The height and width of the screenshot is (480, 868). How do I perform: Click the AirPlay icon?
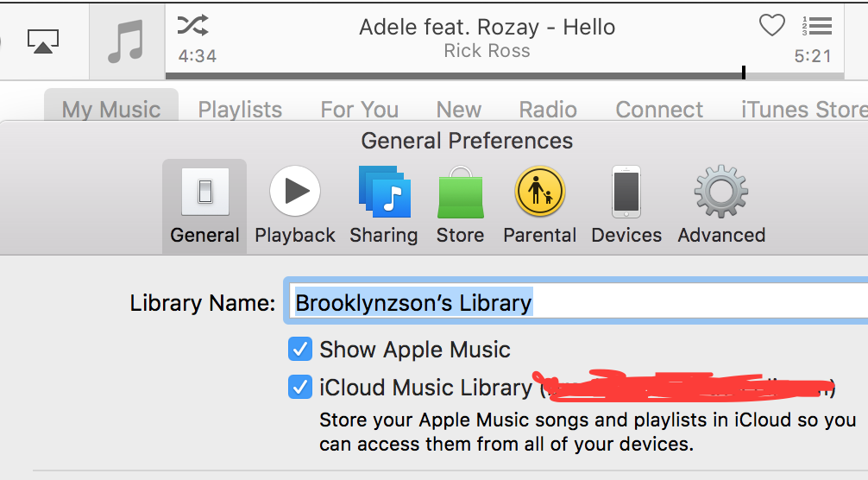pyautogui.click(x=43, y=40)
